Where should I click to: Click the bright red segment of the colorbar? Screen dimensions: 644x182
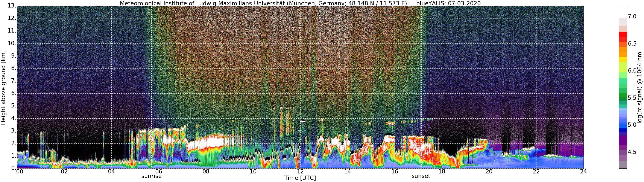(623, 35)
